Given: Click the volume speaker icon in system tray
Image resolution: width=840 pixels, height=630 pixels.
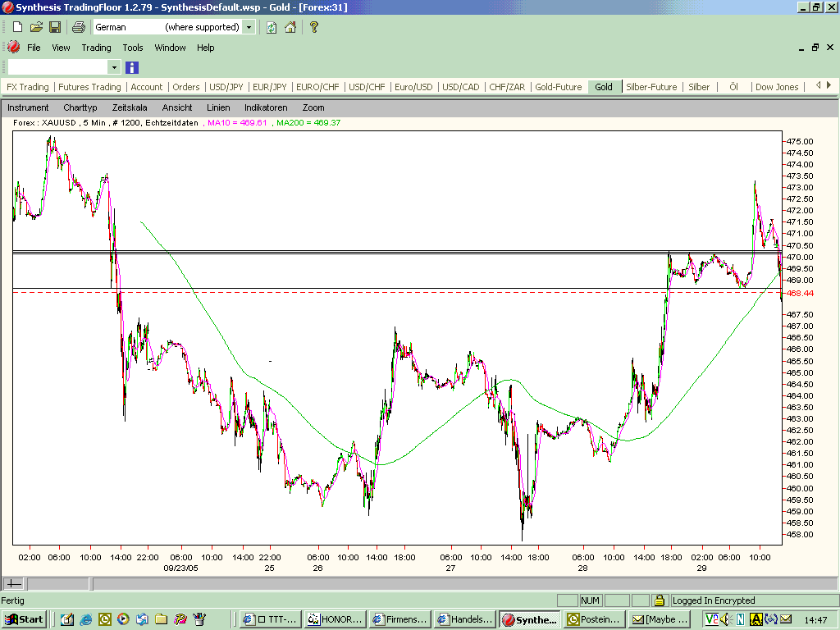Looking at the screenshot, I should pyautogui.click(x=726, y=619).
